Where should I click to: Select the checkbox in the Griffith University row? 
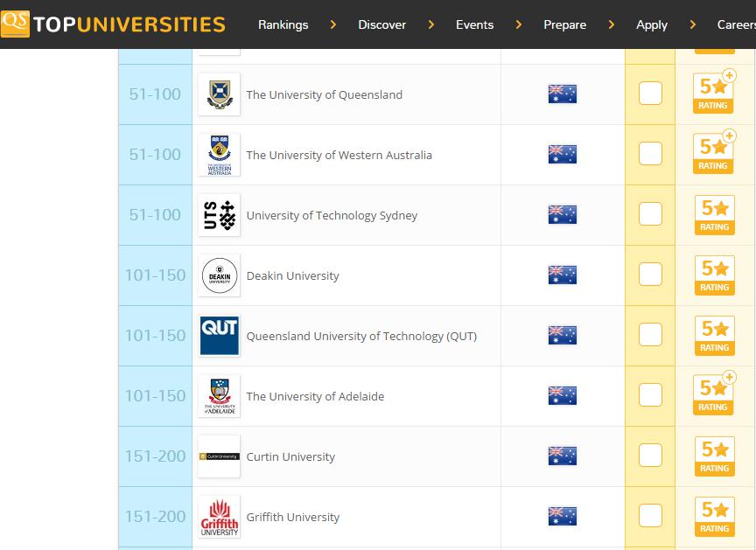(x=650, y=516)
